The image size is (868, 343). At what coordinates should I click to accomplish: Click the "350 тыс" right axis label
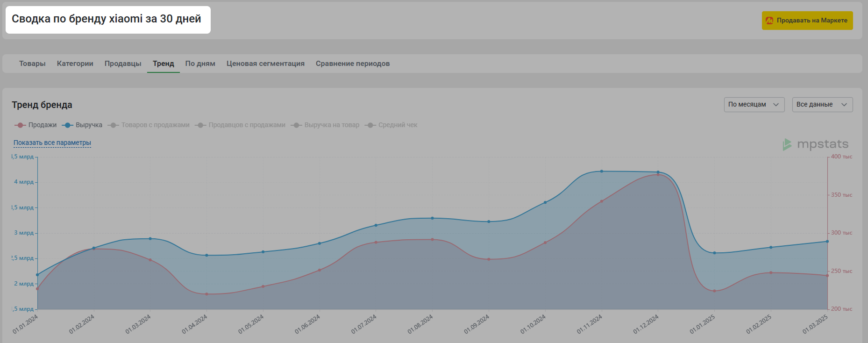pos(841,195)
